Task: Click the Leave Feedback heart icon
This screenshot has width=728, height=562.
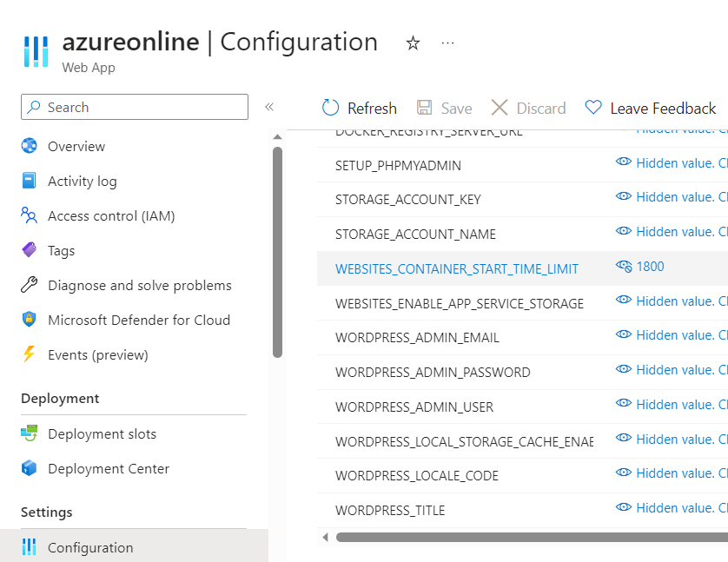Action: 593,107
